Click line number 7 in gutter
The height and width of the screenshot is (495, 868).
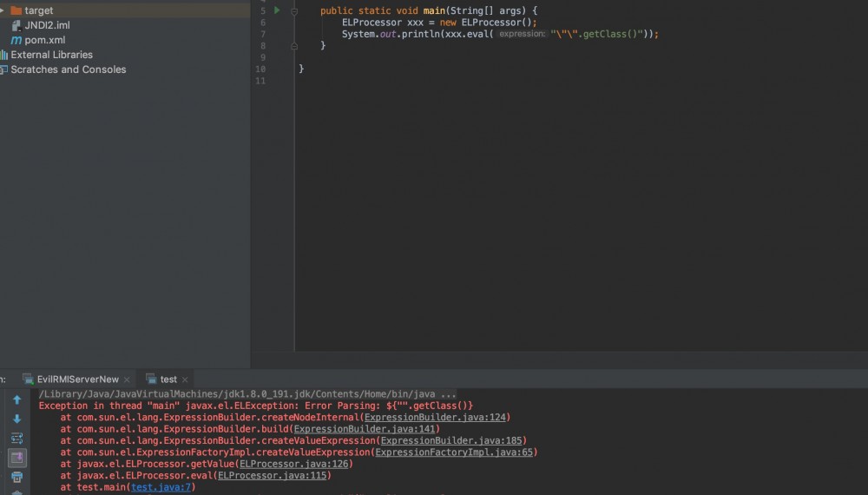262,35
